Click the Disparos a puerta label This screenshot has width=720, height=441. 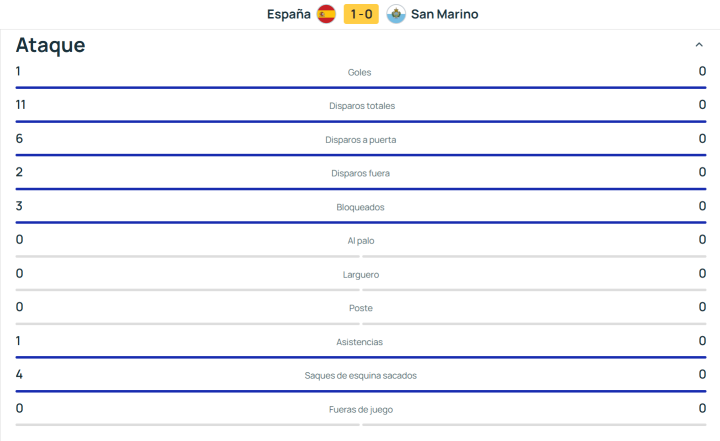360,140
